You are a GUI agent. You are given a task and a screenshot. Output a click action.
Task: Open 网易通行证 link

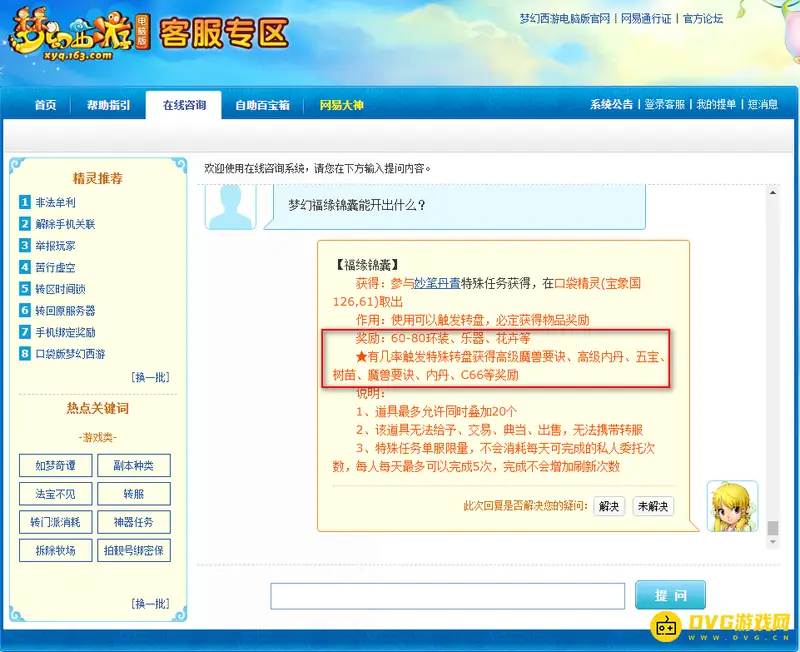tap(646, 19)
